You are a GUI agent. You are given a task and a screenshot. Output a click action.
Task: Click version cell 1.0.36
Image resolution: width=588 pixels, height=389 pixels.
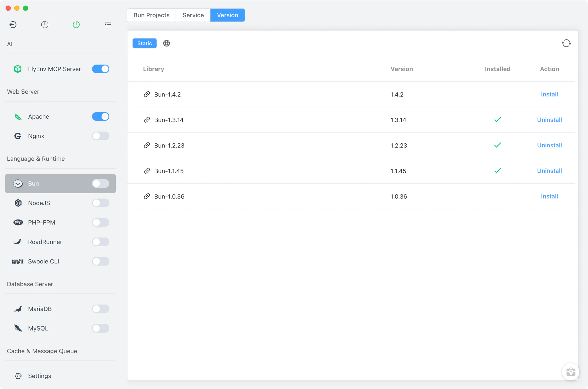tap(399, 197)
